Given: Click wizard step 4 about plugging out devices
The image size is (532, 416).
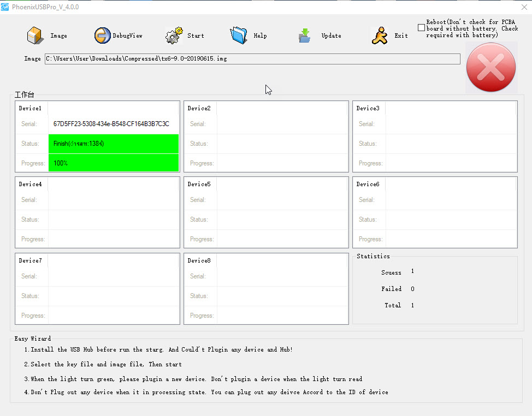Looking at the screenshot, I should coord(206,393).
